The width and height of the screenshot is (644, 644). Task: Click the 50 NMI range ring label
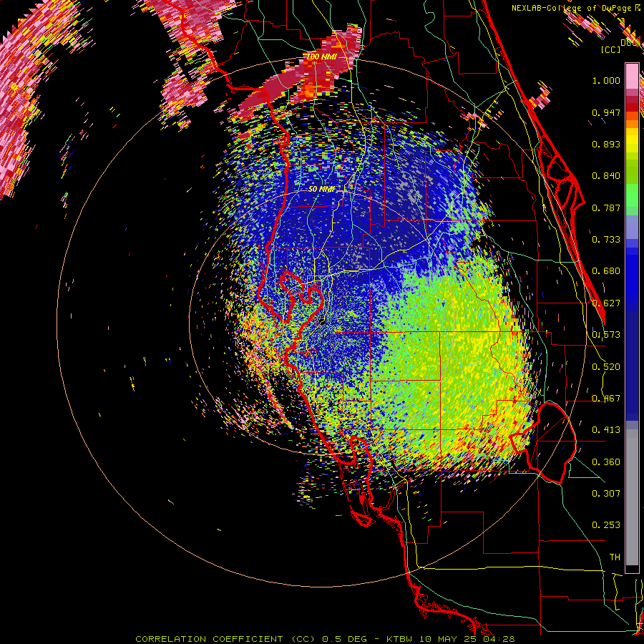tap(321, 190)
